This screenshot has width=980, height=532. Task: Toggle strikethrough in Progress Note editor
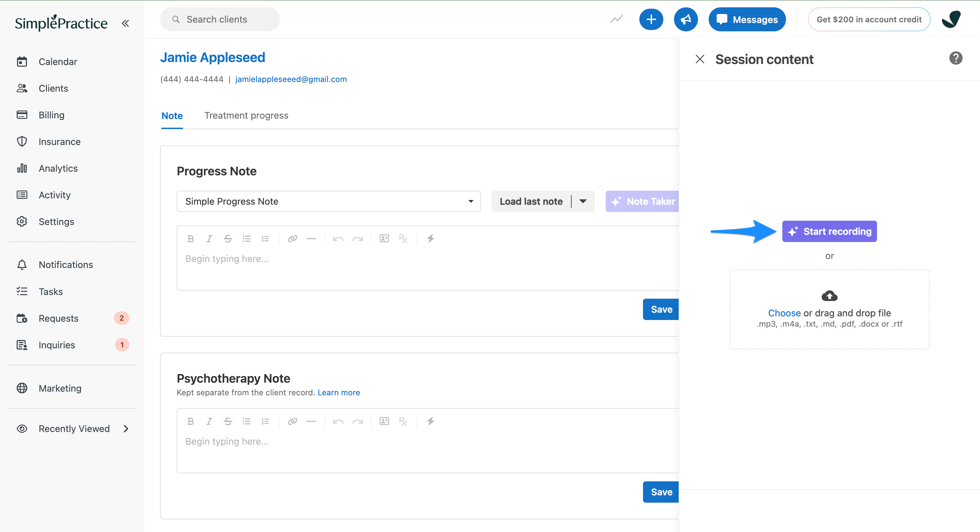[x=227, y=239]
